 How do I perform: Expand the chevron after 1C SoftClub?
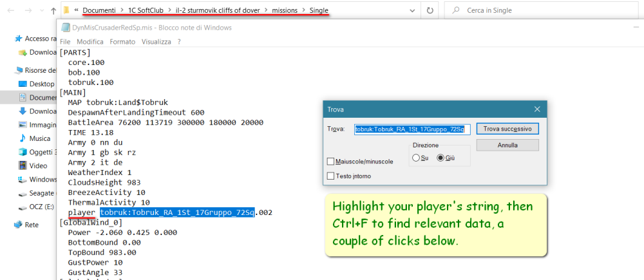[x=171, y=11]
